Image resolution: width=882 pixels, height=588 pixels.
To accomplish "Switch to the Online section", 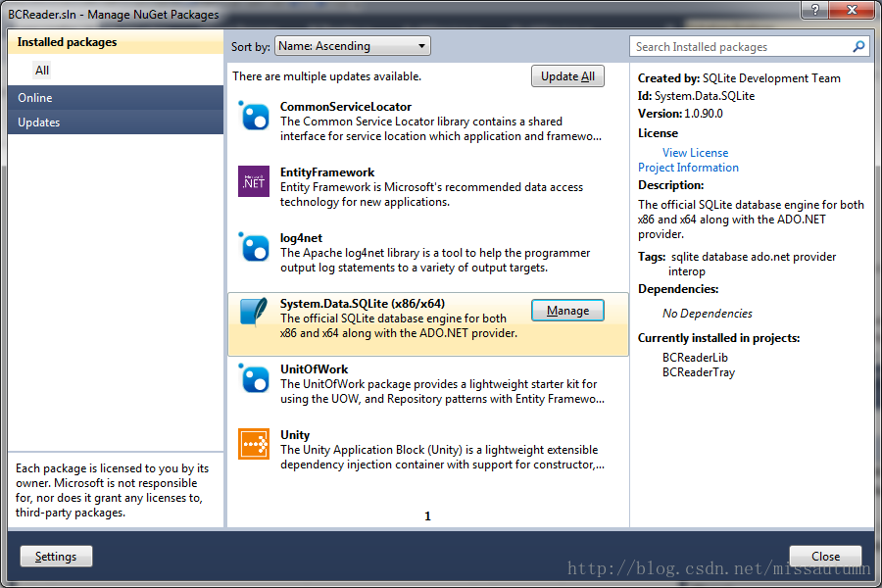I will coord(116,98).
